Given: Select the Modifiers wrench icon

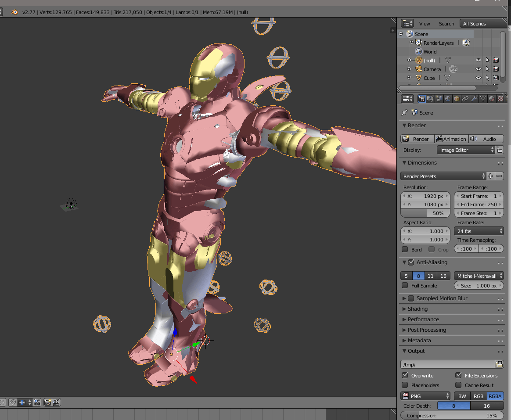Looking at the screenshot, I should [475, 98].
